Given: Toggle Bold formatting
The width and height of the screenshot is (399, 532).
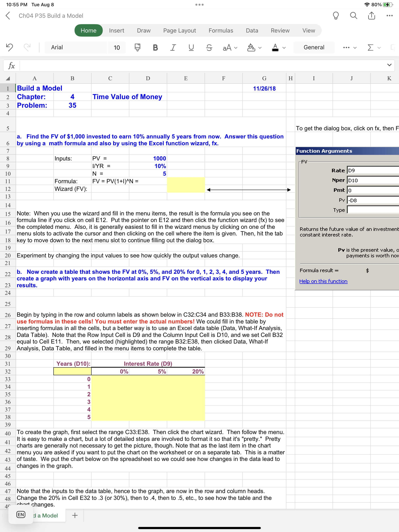Looking at the screenshot, I should [155, 47].
